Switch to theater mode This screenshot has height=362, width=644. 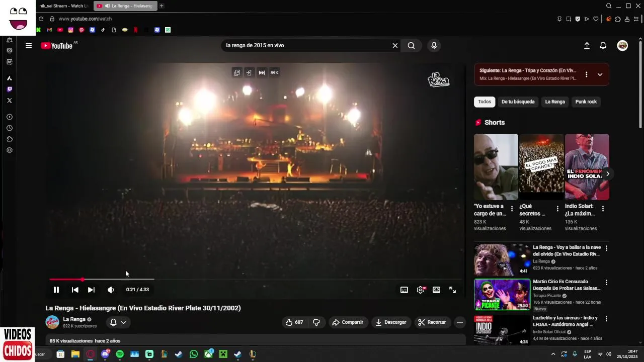coord(436,290)
